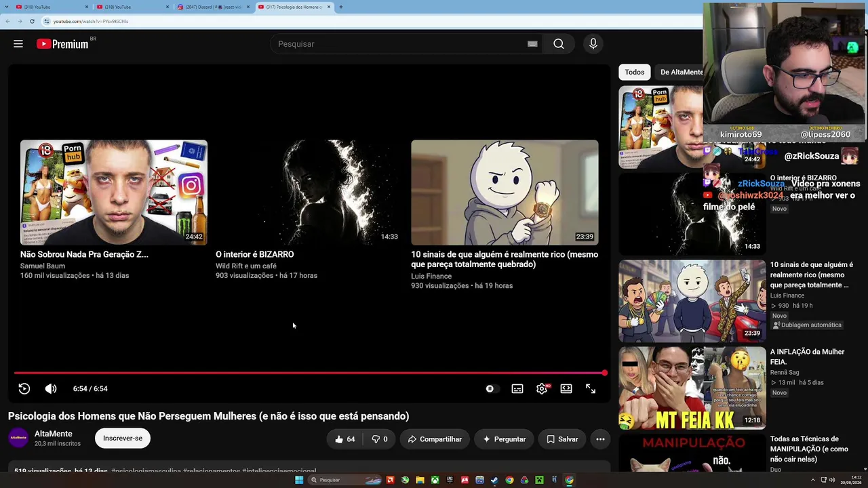The image size is (868, 488).
Task: Open end-screen video O interior é BIZARRO
Action: tap(309, 192)
